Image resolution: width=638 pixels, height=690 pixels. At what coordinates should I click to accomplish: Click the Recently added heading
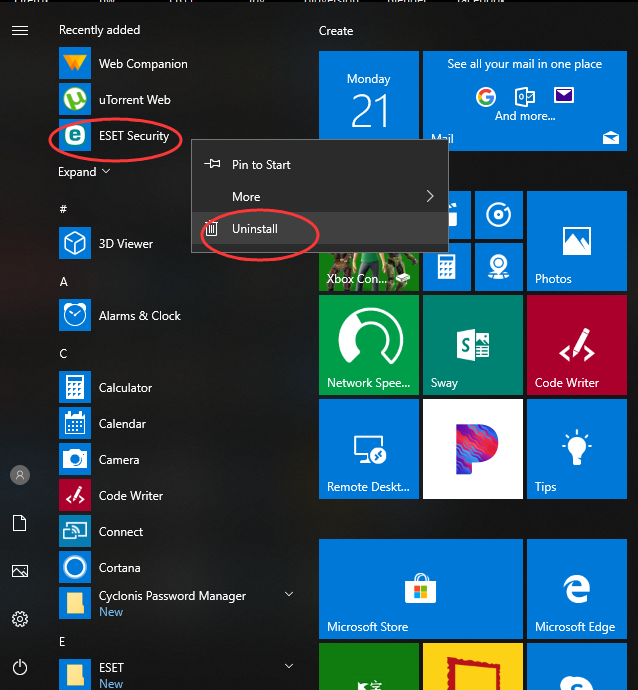click(x=99, y=30)
